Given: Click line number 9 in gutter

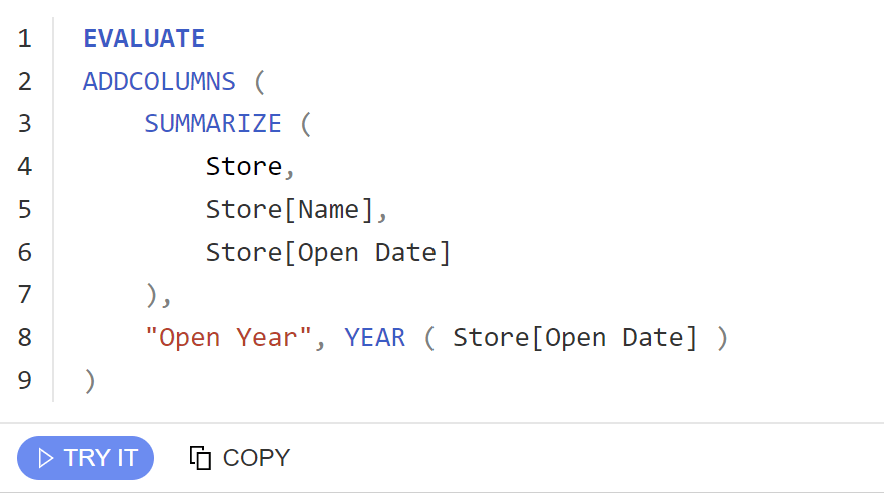Looking at the screenshot, I should point(24,380).
